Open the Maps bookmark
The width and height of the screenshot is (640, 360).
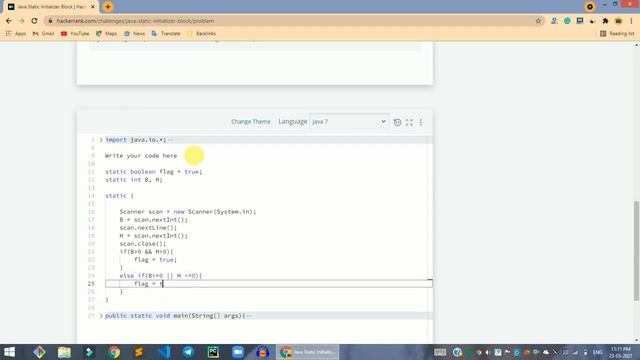pos(107,33)
